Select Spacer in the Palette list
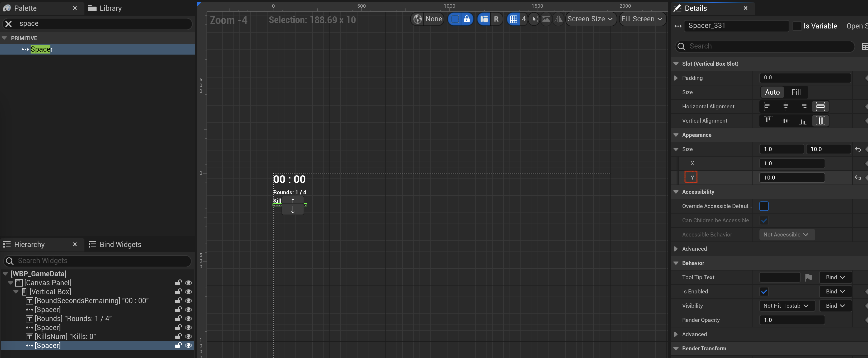This screenshot has height=358, width=868. pos(97,49)
